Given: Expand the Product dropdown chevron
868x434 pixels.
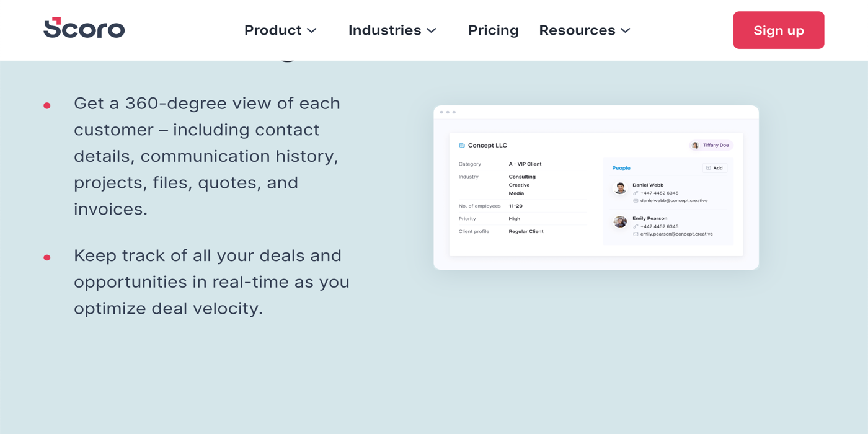Looking at the screenshot, I should (x=312, y=30).
